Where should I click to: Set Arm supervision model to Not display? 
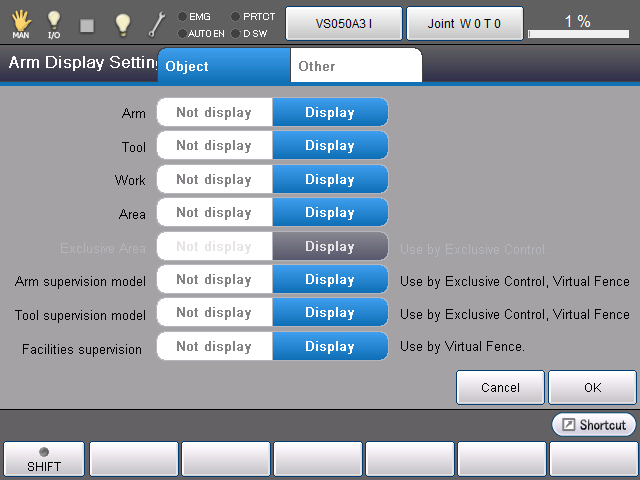click(214, 280)
